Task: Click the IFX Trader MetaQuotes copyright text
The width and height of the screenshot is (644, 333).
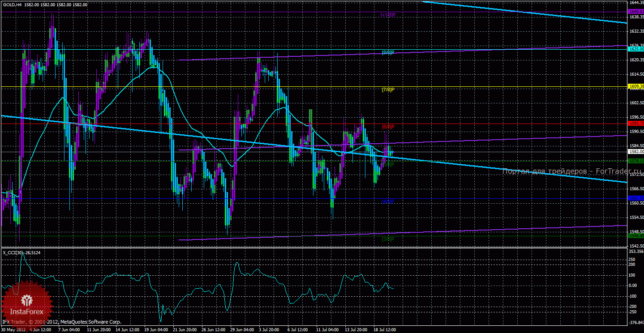Action: pyautogui.click(x=62, y=322)
